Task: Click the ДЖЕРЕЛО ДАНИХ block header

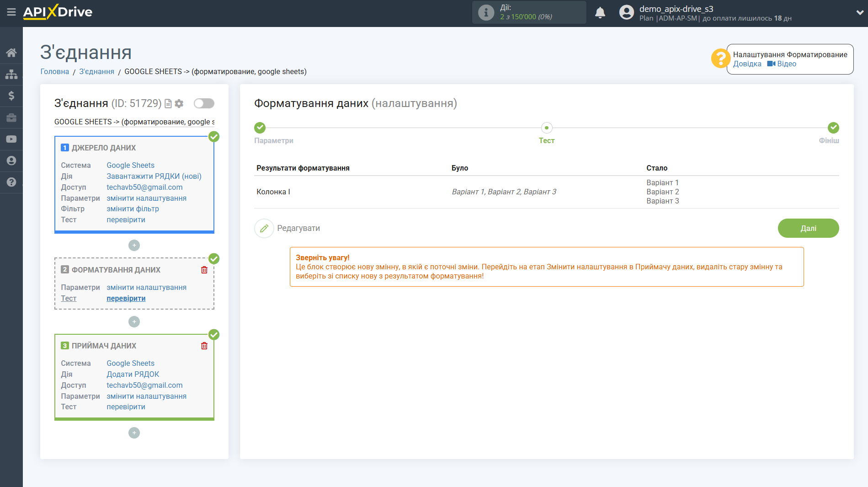Action: [x=104, y=148]
